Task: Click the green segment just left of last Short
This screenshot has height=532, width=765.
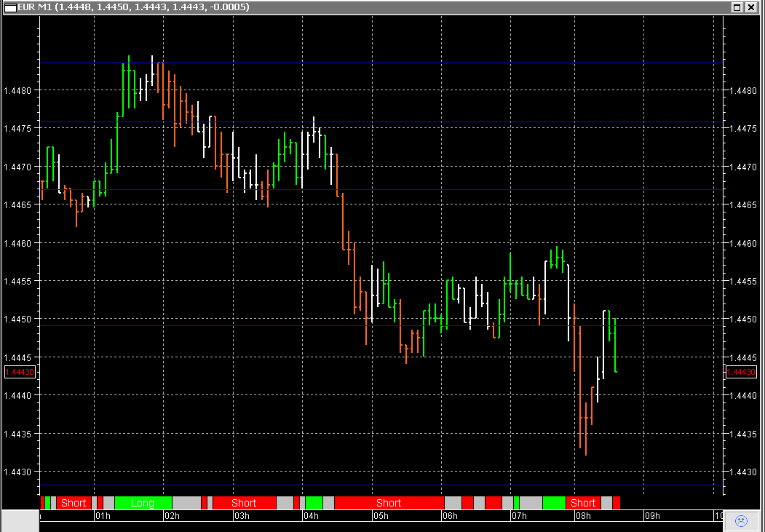Action: 553,502
